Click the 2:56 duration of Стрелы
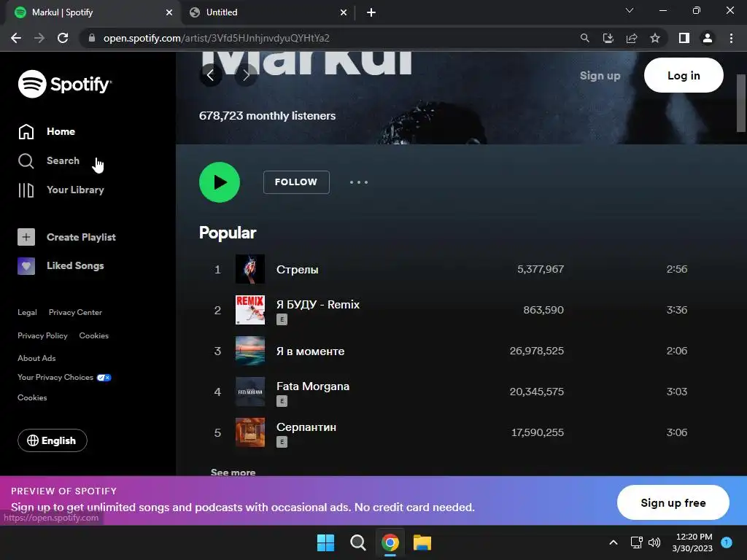Viewport: 747px width, 560px height. (x=676, y=269)
